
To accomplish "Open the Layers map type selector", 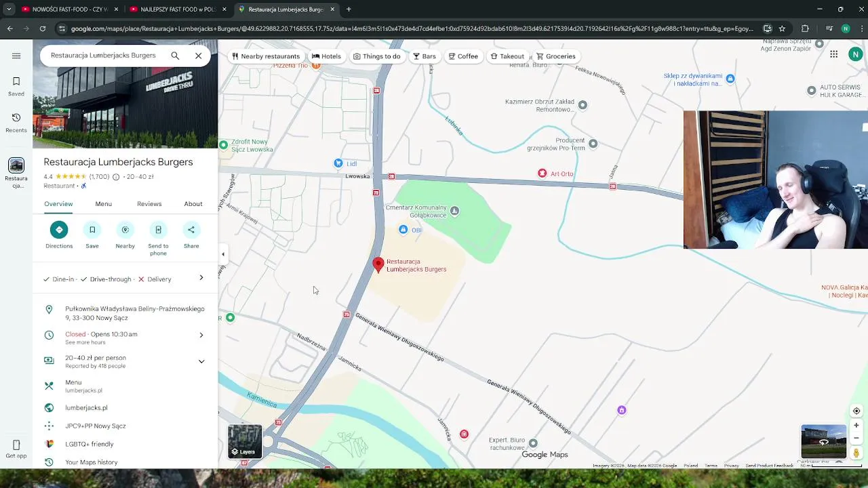I will click(245, 442).
